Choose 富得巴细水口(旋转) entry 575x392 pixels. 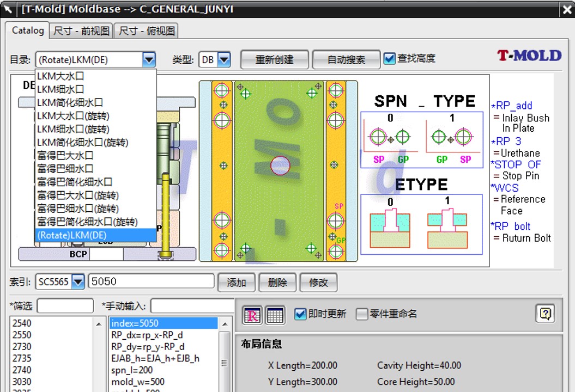click(96, 209)
